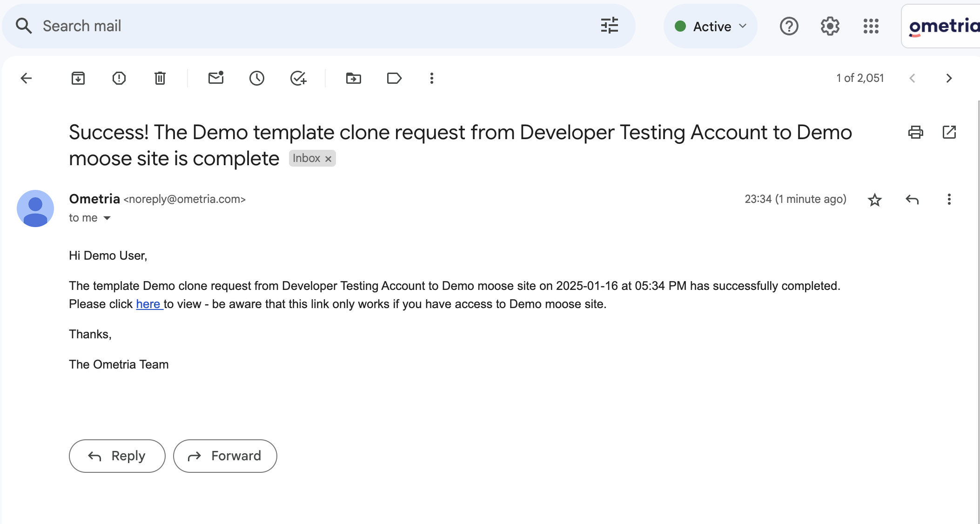Open the Google apps grid
Image resolution: width=980 pixels, height=524 pixels.
coord(871,27)
